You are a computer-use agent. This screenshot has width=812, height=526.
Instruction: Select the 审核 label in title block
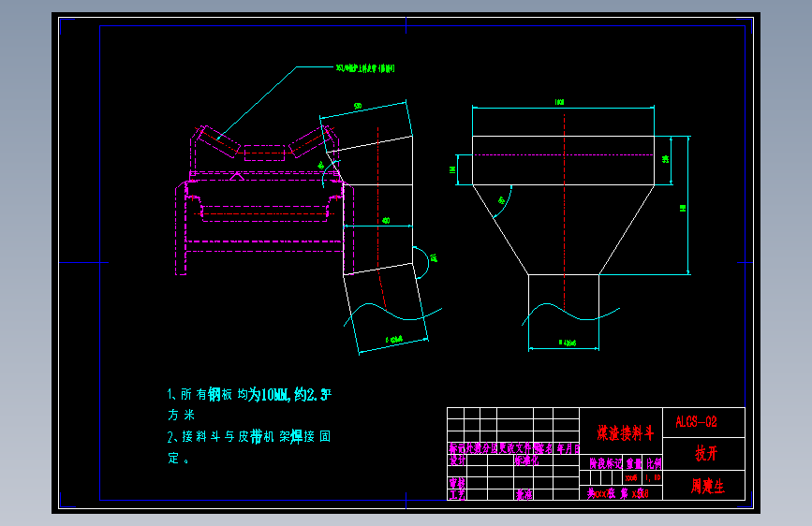point(457,483)
